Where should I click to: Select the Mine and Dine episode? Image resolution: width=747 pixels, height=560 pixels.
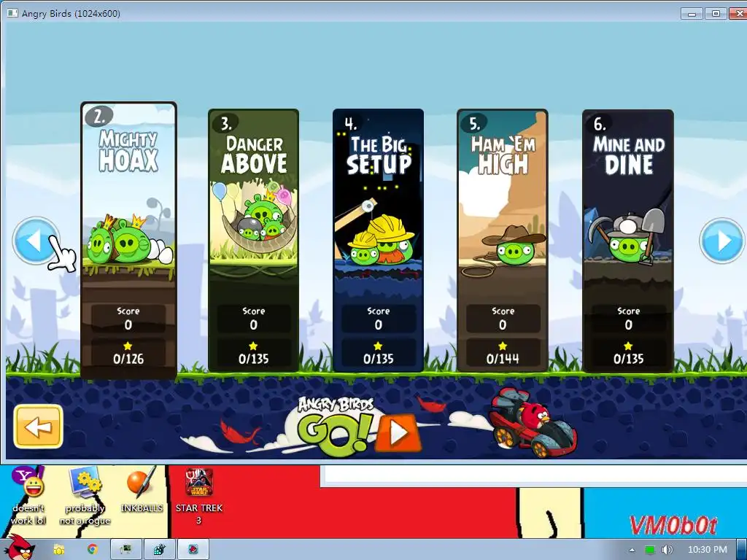628,241
